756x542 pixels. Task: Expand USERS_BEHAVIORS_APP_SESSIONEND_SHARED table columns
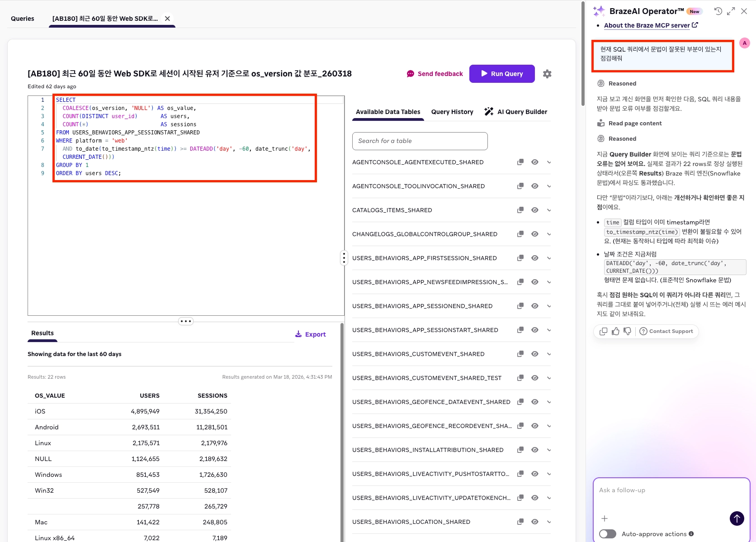tap(549, 306)
